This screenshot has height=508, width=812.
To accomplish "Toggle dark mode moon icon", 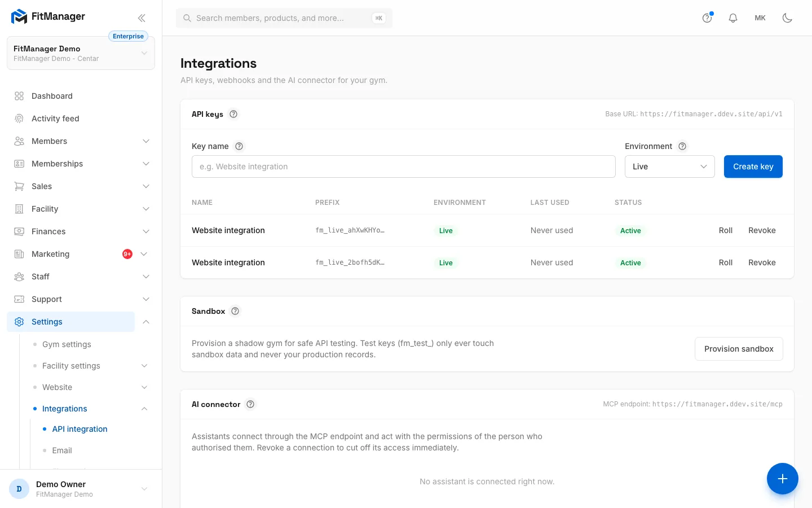I will pos(788,18).
